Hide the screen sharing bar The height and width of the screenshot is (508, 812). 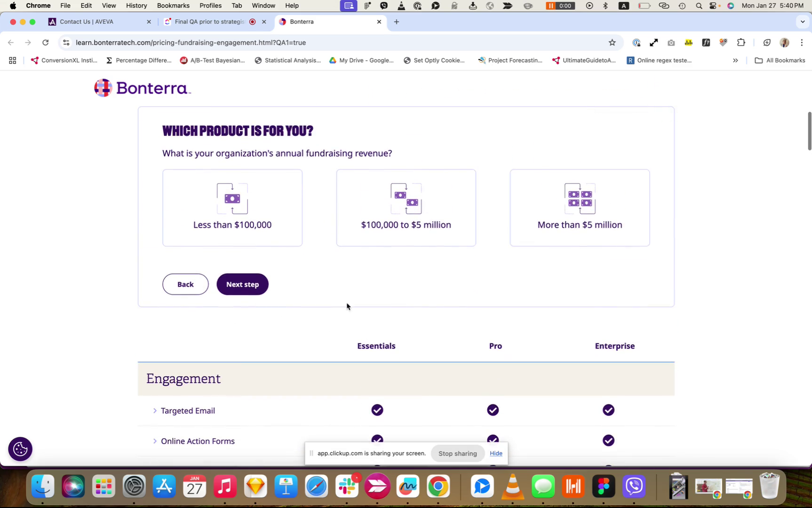pos(496,453)
